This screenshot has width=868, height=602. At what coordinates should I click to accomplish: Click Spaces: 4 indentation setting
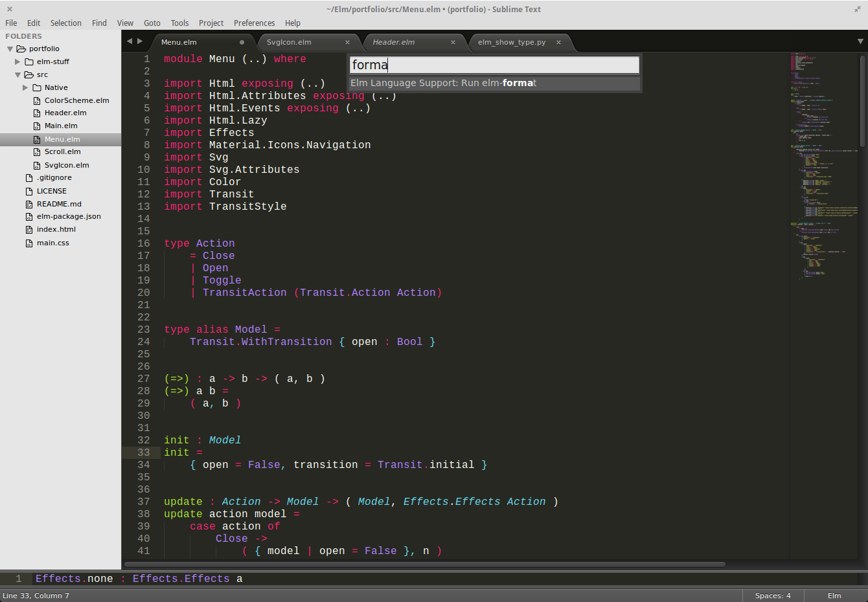773,596
